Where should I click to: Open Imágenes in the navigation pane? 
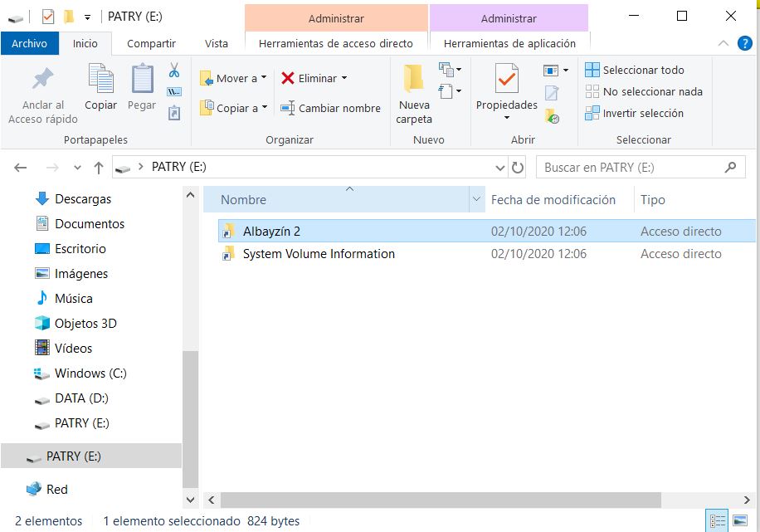[x=81, y=274]
